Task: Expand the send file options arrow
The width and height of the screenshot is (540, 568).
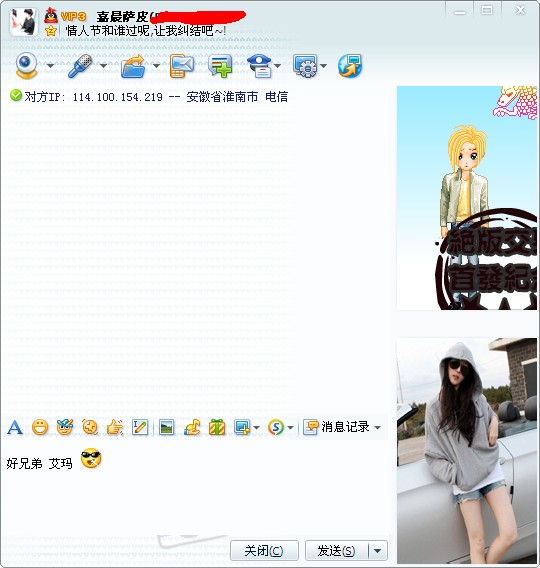Action: coord(156,66)
